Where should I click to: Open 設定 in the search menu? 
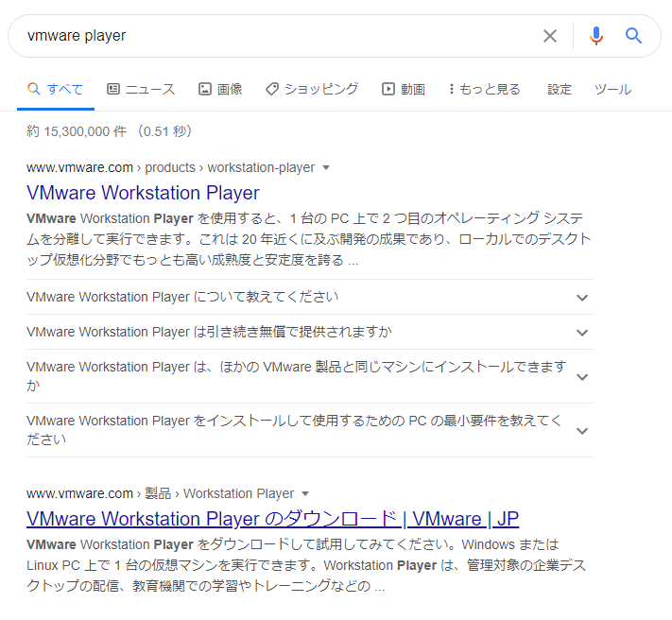coord(560,89)
